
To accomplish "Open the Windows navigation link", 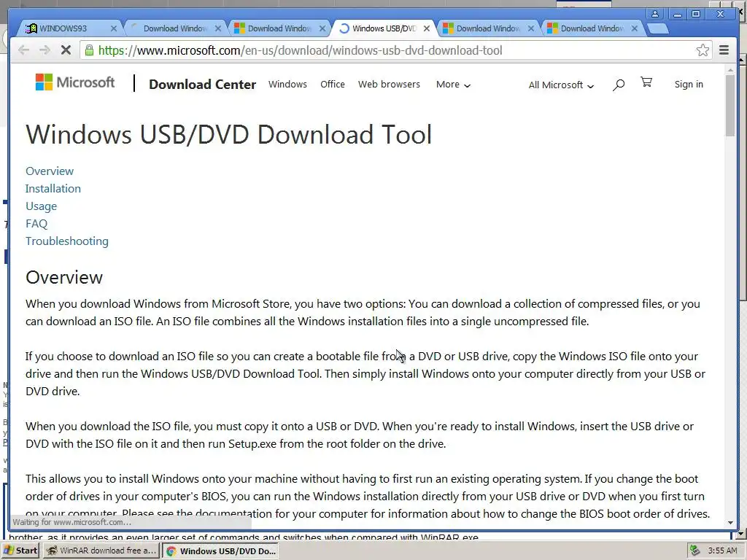I will point(287,85).
